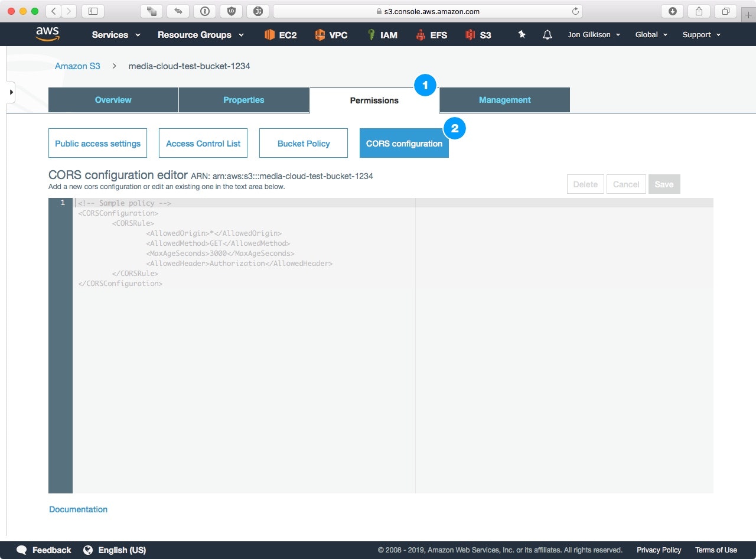Open EC2 service shortcut
Screen dimensions: 756x559
coord(281,35)
